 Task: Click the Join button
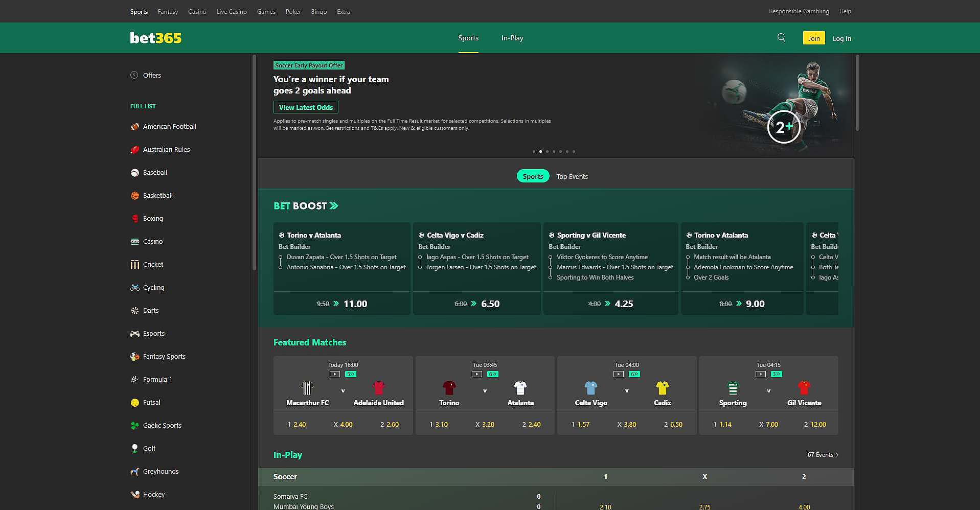pos(813,38)
